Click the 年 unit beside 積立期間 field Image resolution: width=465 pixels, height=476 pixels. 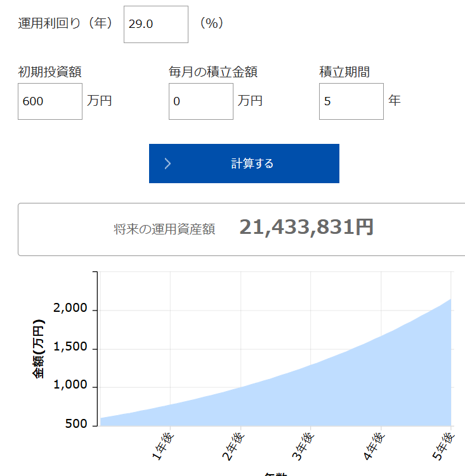(395, 101)
